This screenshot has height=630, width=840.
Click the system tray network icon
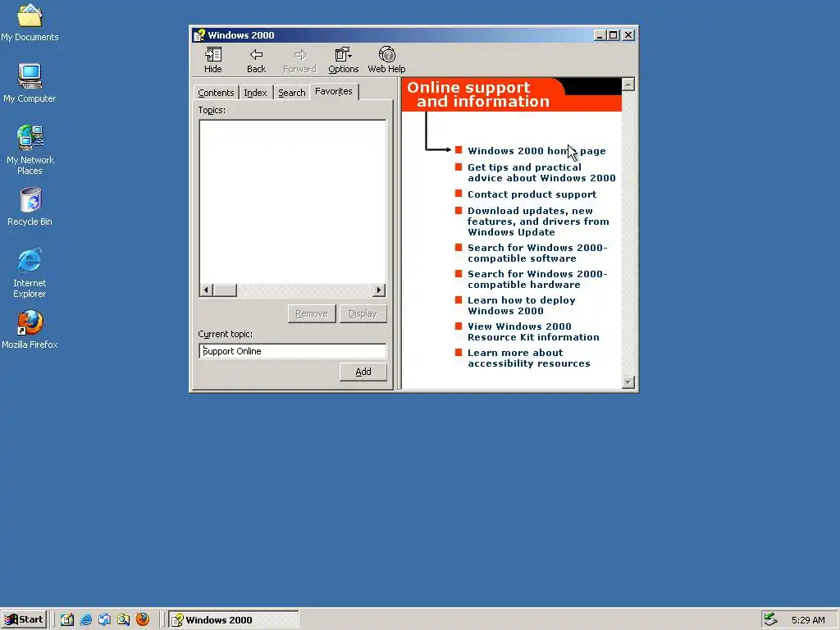click(x=770, y=620)
